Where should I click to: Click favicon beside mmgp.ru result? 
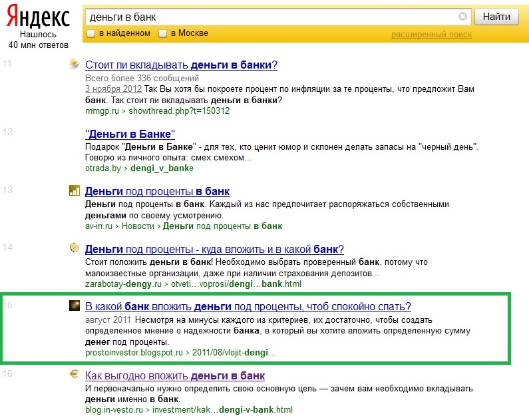pos(75,64)
